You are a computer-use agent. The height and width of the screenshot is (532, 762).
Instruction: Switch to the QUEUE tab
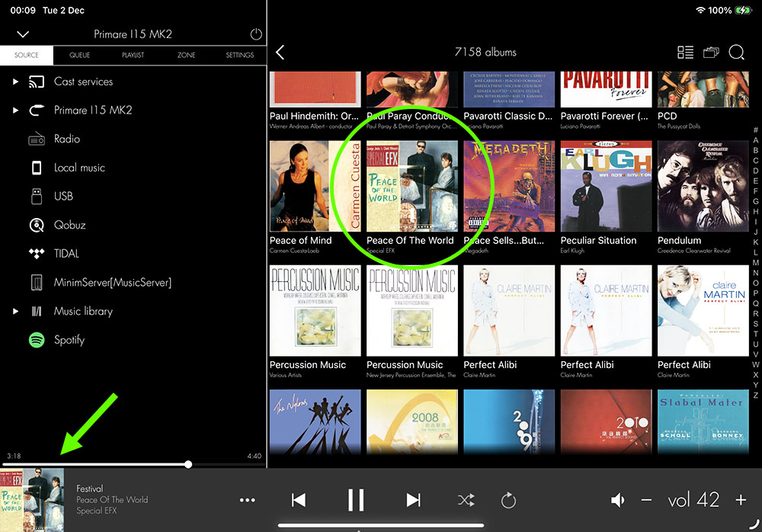pyautogui.click(x=79, y=56)
